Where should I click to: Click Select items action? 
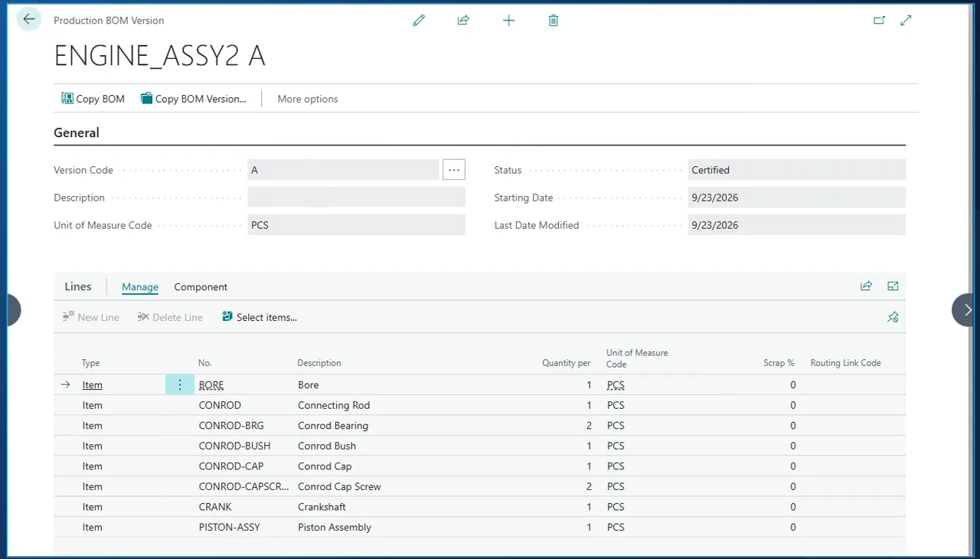[260, 317]
